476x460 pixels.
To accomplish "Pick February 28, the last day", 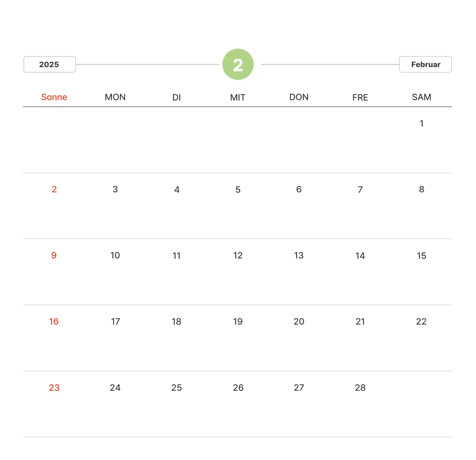I will pos(360,388).
